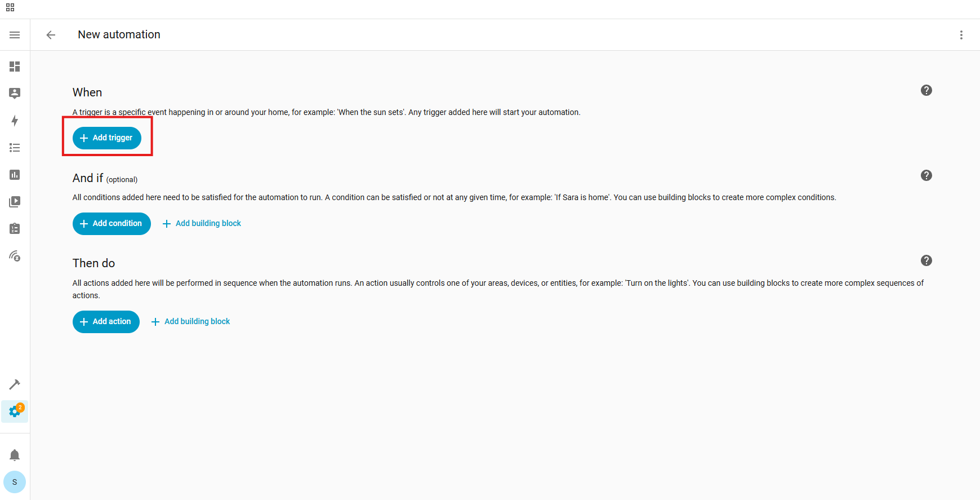Open the Energy lightning bolt icon

click(x=15, y=121)
